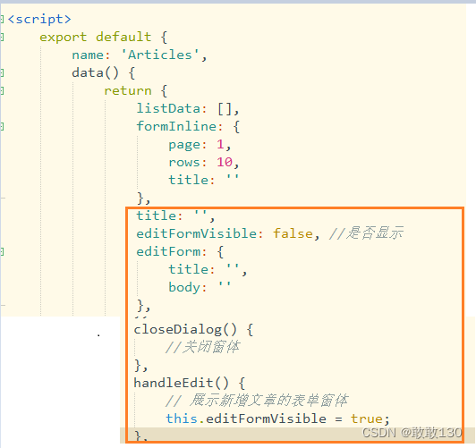This screenshot has width=476, height=448.
Task: Collapse the fold marker beside editForm: {
Action: pos(2,252)
